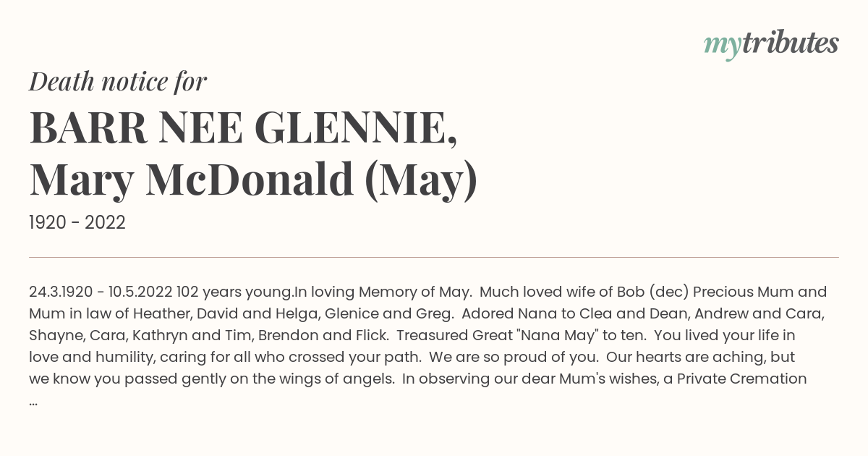The image size is (868, 456).
Task: Click the name BARR NEE GLENNIE
Action: tap(243, 127)
